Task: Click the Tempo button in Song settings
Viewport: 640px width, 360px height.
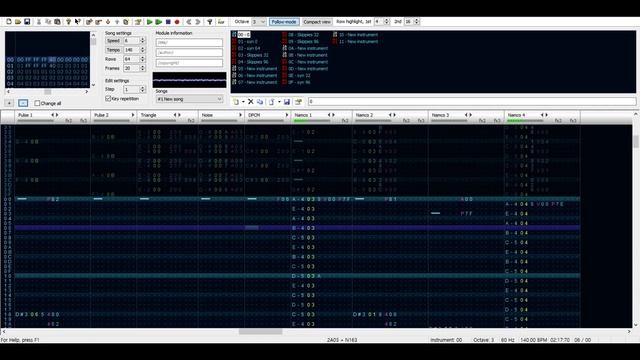Action: [113, 50]
